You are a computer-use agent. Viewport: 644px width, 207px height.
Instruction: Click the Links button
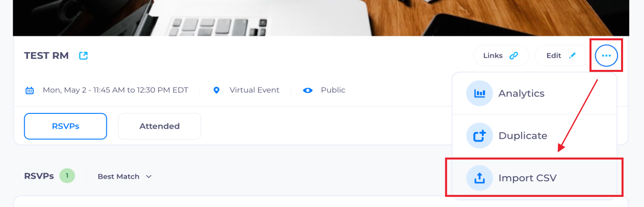point(501,56)
